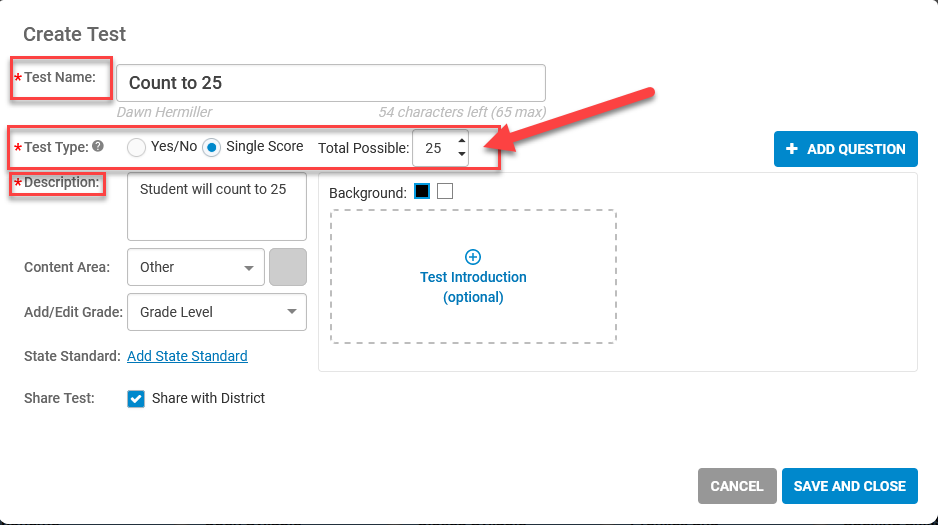
Task: Click the Test Type help question-mark icon
Action: [x=98, y=146]
